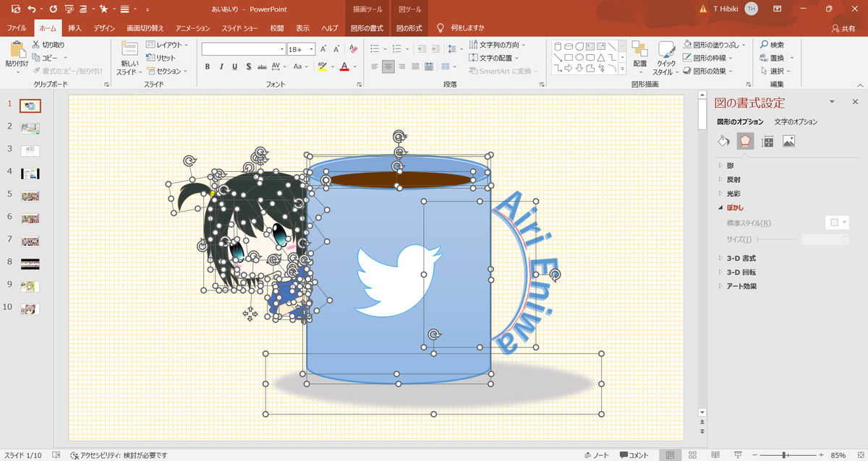The width and height of the screenshot is (868, 461).
Task: Switch to Text Options (文字のオプション)
Action: click(x=796, y=121)
